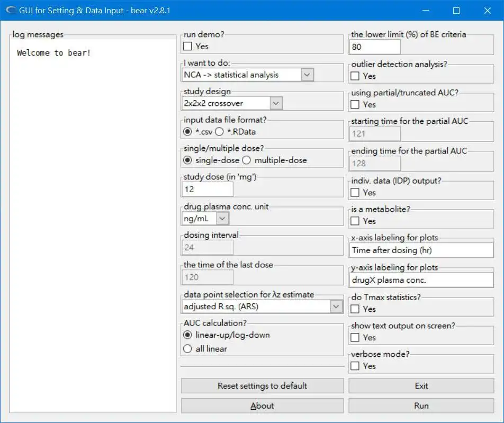Minimize the bear window

click(426, 10)
